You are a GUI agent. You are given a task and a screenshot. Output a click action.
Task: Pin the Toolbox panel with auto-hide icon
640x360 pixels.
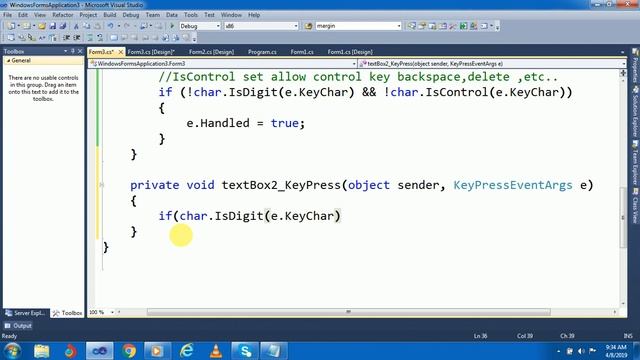[73, 51]
